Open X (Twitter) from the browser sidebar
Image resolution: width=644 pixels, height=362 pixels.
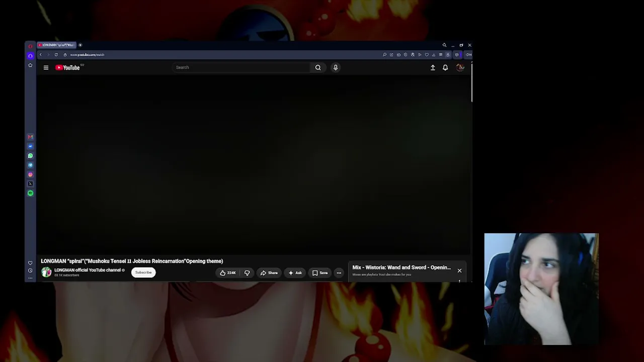pyautogui.click(x=30, y=184)
